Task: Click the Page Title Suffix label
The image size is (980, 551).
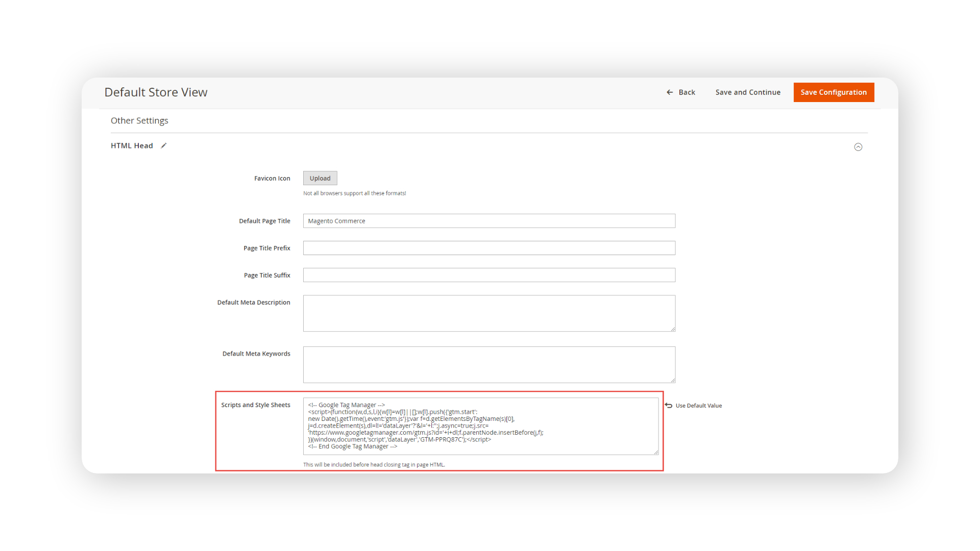Action: (267, 275)
